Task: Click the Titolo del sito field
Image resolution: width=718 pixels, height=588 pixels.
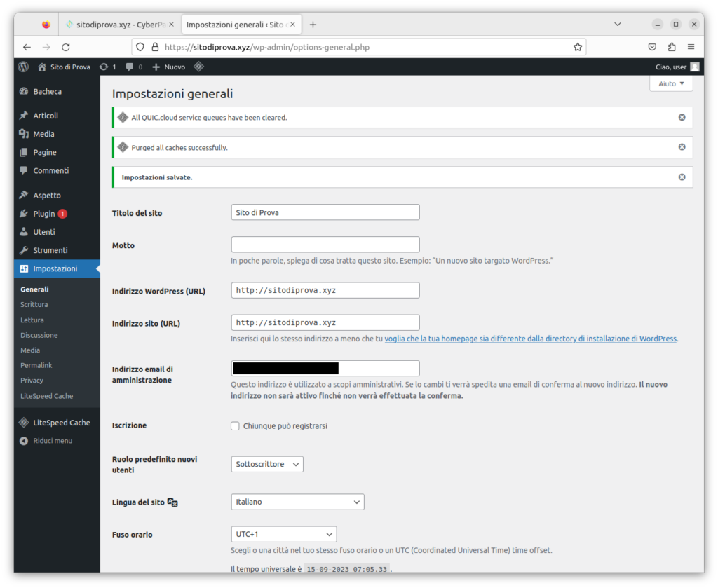Action: 325,212
